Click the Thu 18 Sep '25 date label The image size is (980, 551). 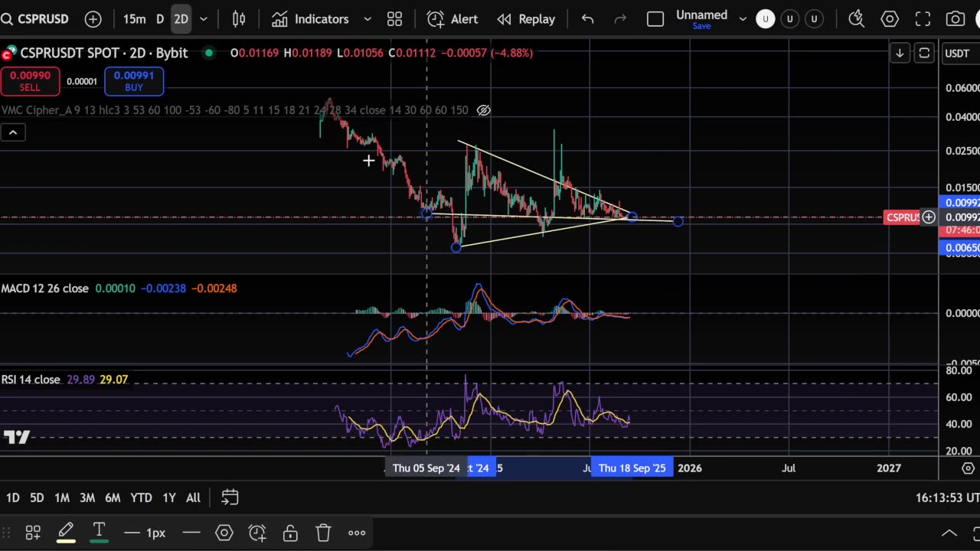tap(632, 468)
